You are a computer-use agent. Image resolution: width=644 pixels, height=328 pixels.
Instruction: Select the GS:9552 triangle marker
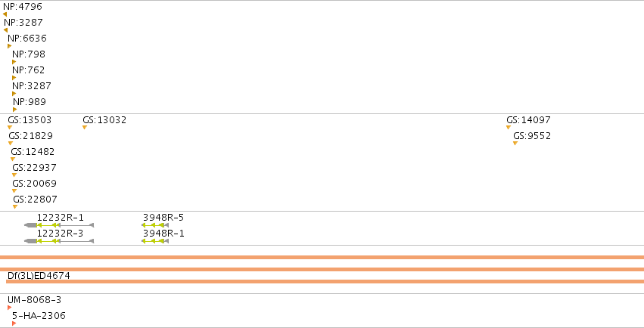[x=515, y=143]
